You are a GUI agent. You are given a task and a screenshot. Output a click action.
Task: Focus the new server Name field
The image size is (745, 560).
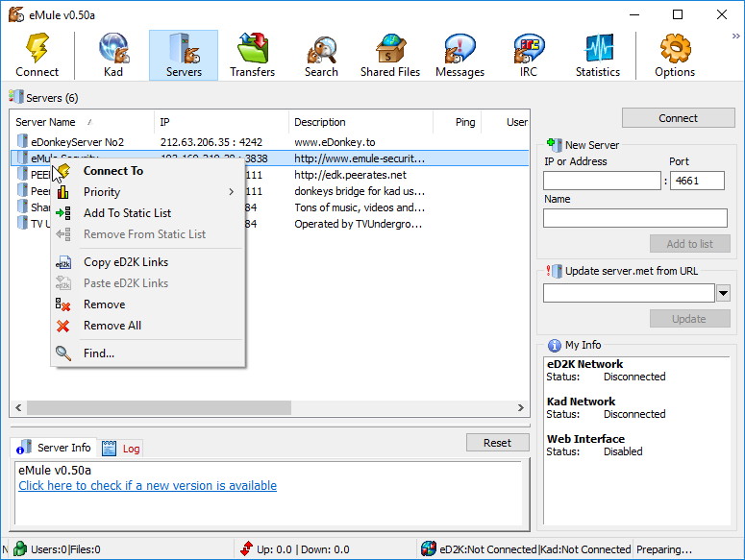635,218
